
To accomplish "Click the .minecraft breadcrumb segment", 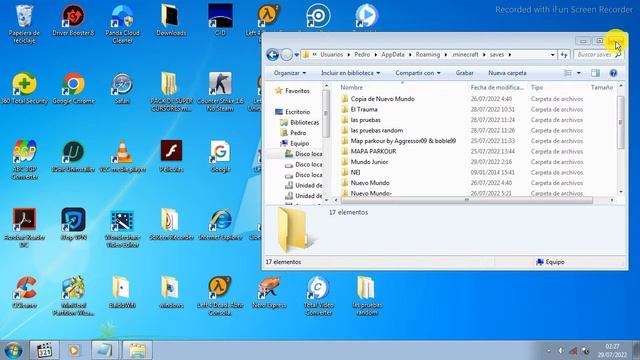I will [x=465, y=54].
